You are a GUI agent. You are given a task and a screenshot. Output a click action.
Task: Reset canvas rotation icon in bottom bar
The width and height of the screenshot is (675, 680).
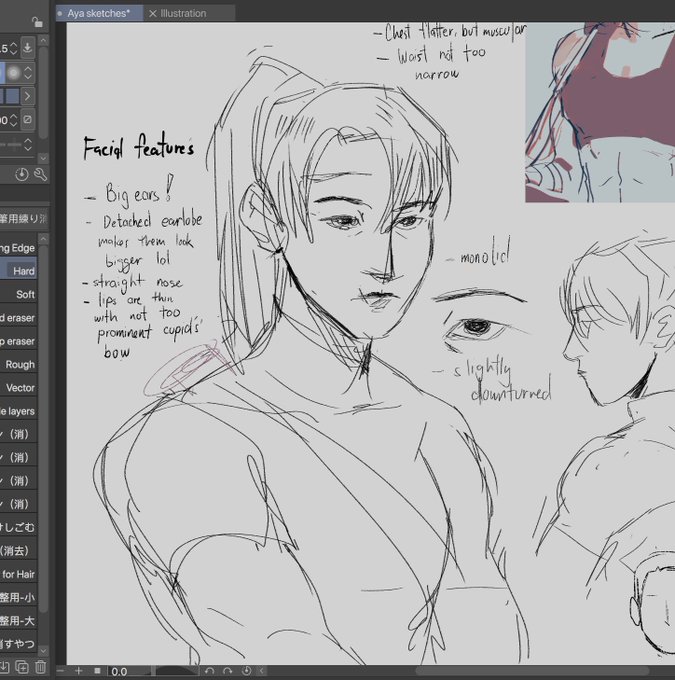247,671
